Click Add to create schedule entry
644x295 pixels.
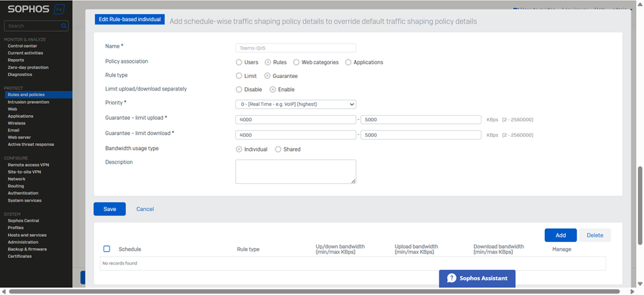560,235
